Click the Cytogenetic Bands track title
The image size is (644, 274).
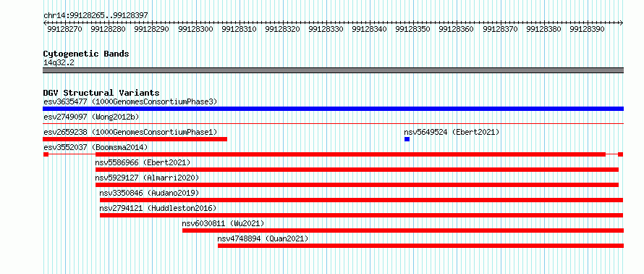click(86, 54)
